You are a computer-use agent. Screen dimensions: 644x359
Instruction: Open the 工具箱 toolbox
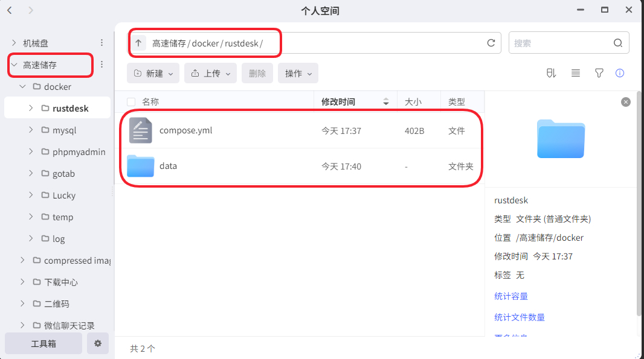click(x=43, y=343)
